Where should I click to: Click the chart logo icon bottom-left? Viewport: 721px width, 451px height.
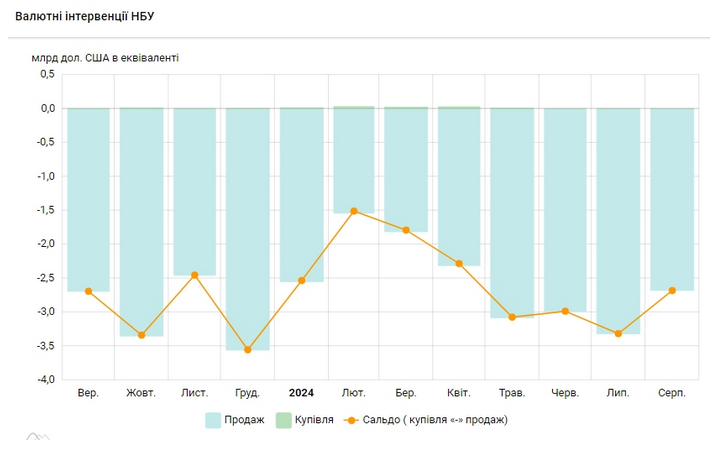pyautogui.click(x=37, y=436)
